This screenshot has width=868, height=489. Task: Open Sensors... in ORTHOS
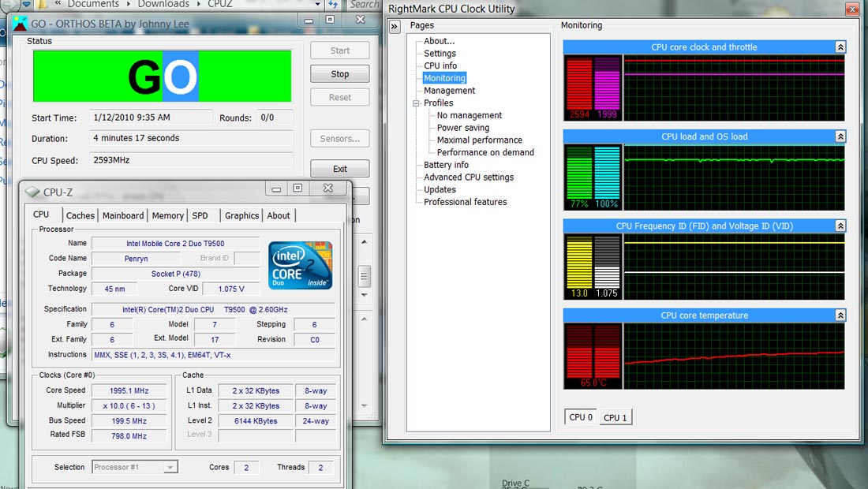point(340,139)
